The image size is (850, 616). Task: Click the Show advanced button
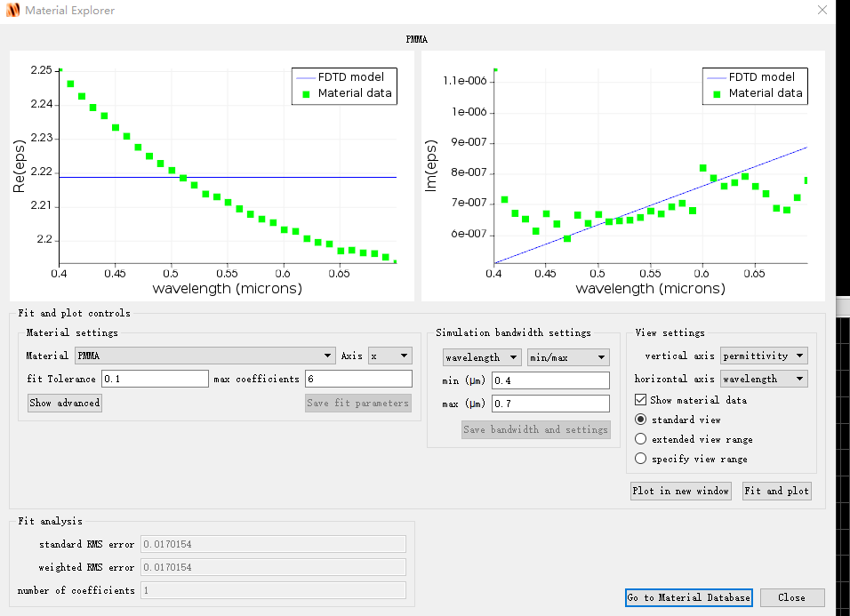pyautogui.click(x=65, y=403)
